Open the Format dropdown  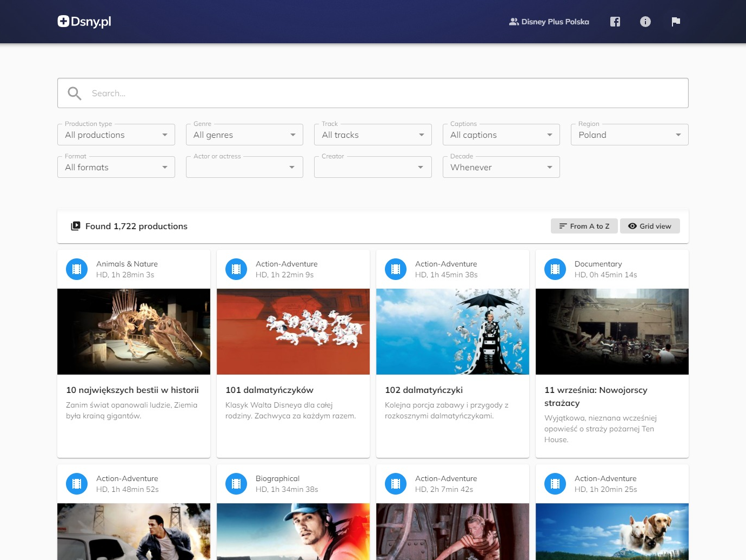116,167
